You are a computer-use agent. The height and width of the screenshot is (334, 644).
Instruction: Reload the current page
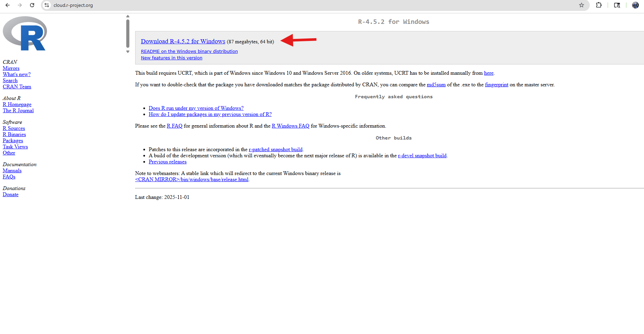[32, 5]
